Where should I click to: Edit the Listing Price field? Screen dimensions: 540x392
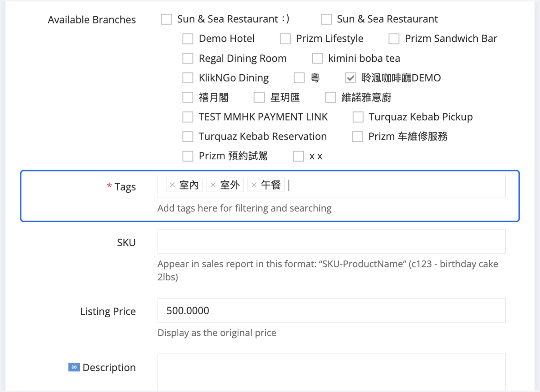(x=332, y=311)
